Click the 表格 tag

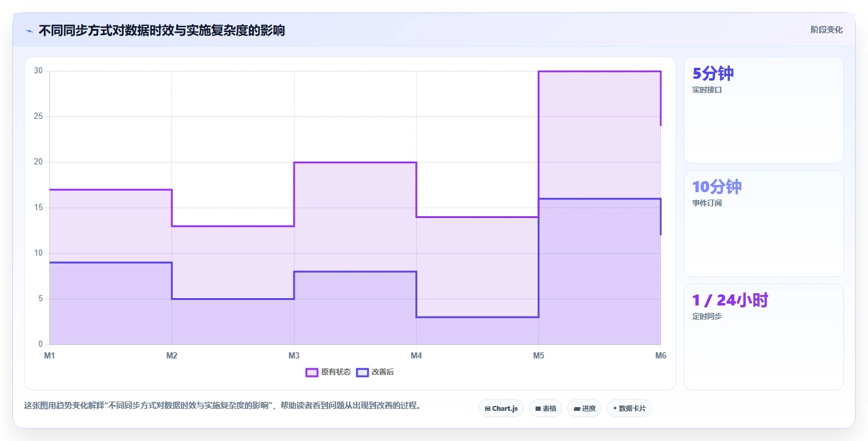click(x=546, y=408)
